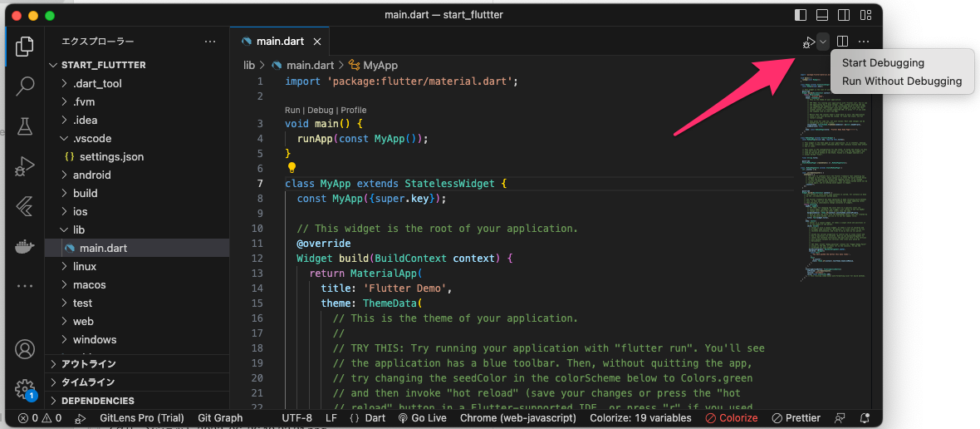Show additional activity bar views
980x429 pixels.
[24, 286]
